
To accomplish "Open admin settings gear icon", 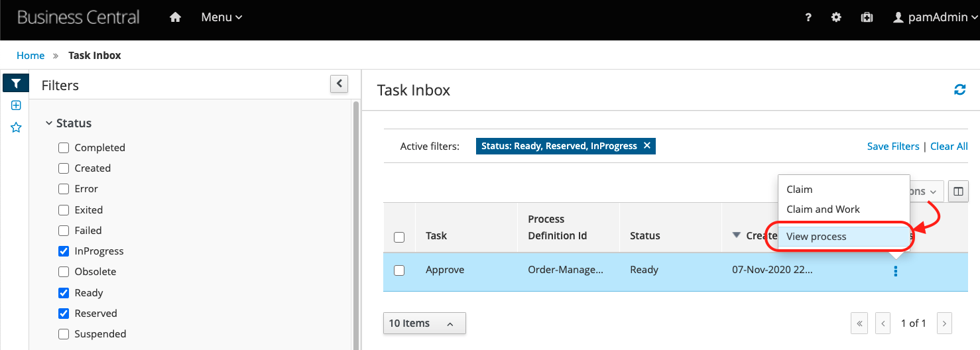I will [836, 18].
